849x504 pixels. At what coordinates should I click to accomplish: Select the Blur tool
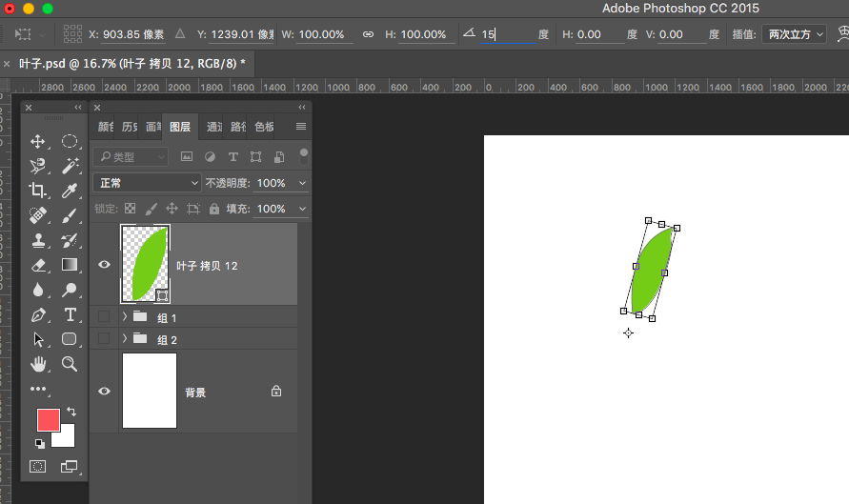pyautogui.click(x=37, y=290)
